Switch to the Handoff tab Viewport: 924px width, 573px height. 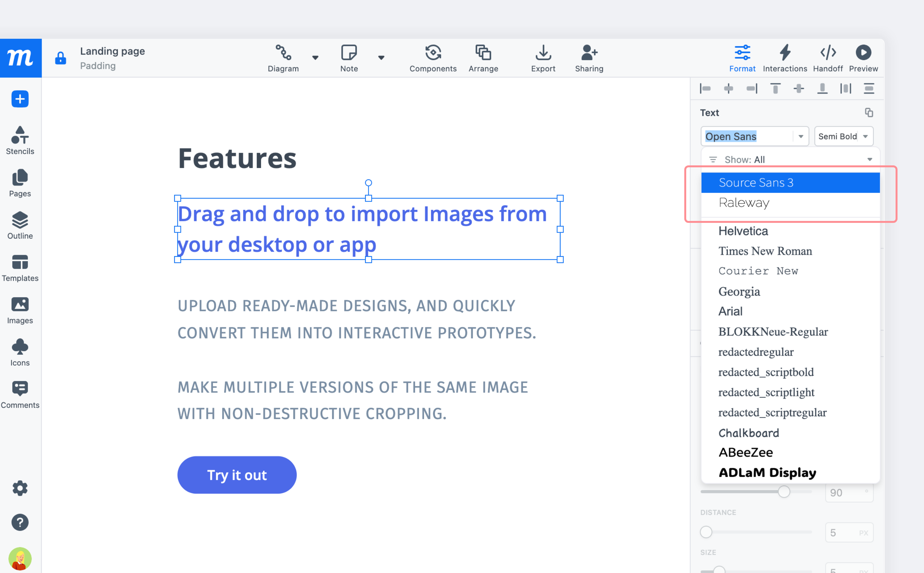tap(828, 58)
